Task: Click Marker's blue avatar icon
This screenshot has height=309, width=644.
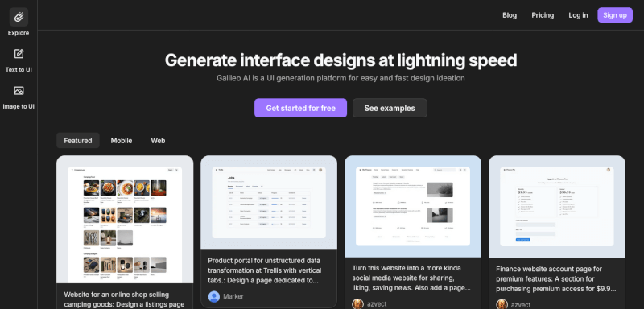Action: pos(214,296)
